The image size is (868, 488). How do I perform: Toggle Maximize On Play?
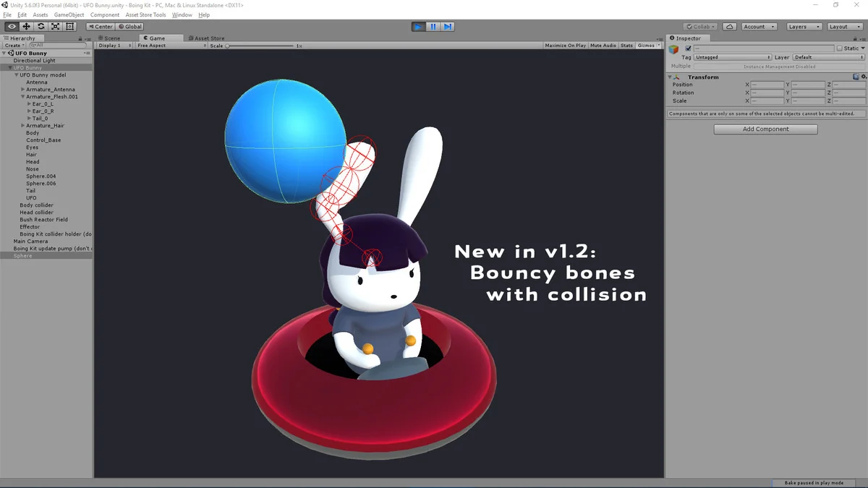pyautogui.click(x=565, y=46)
